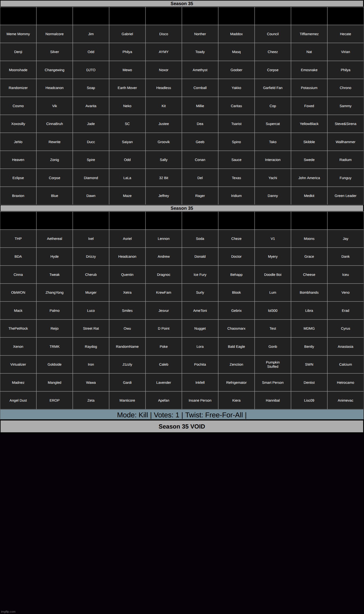The width and height of the screenshot is (364, 614).
Task: Select the Earth Mover cell
Action: [x=127, y=88]
